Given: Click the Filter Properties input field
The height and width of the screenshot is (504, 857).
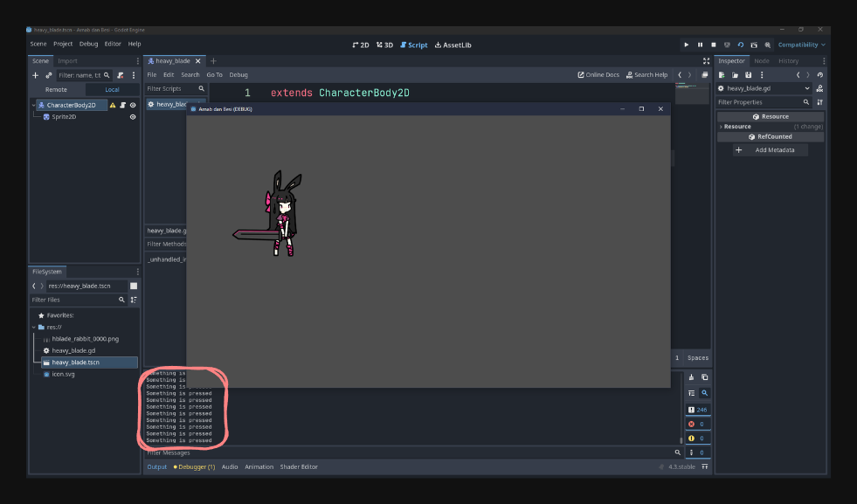Looking at the screenshot, I should [x=764, y=102].
